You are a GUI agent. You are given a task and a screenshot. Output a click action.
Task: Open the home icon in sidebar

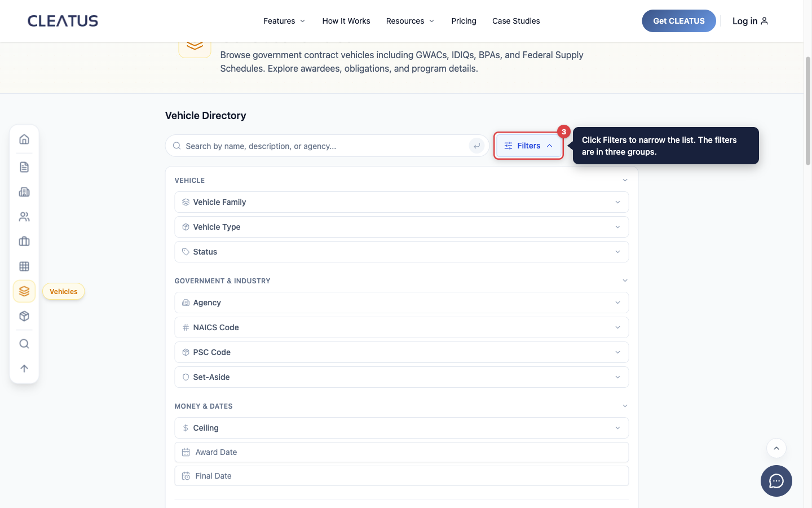24,139
